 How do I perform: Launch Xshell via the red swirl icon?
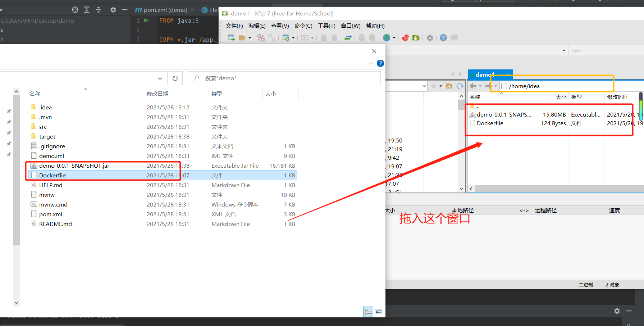pyautogui.click(x=405, y=38)
